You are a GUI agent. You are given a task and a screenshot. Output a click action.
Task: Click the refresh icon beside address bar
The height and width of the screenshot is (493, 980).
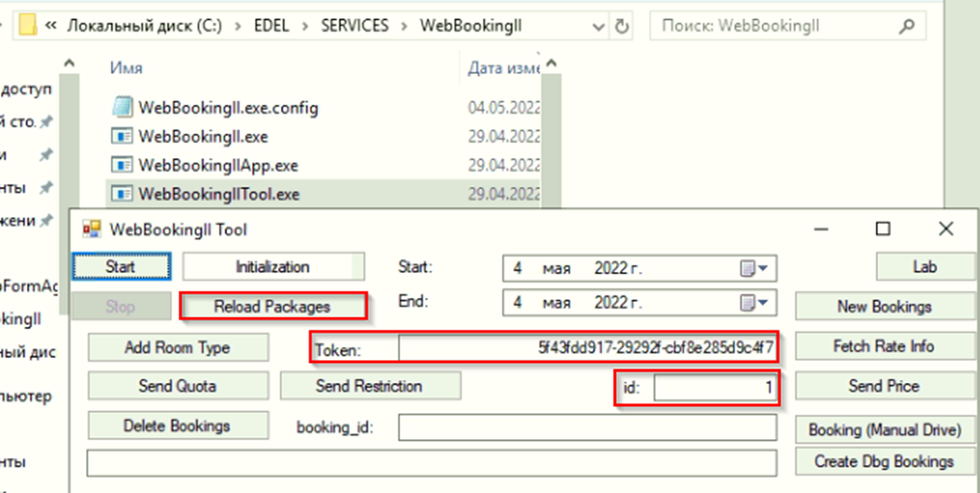(x=621, y=26)
